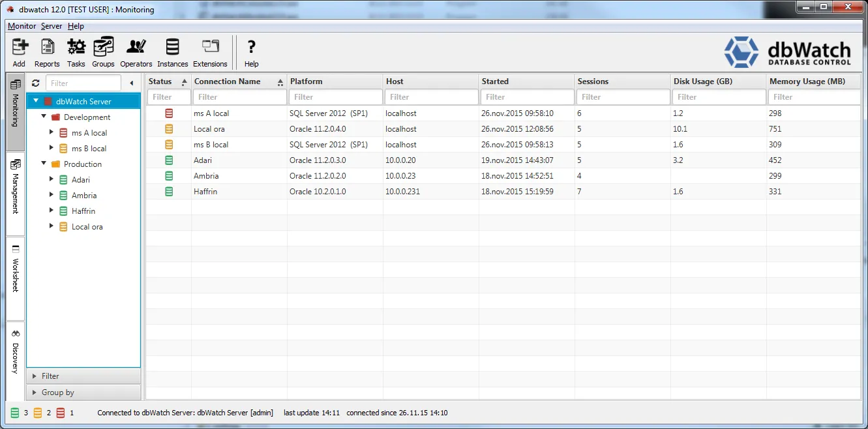Expand the Ambria tree node
The image size is (868, 429).
pyautogui.click(x=52, y=195)
